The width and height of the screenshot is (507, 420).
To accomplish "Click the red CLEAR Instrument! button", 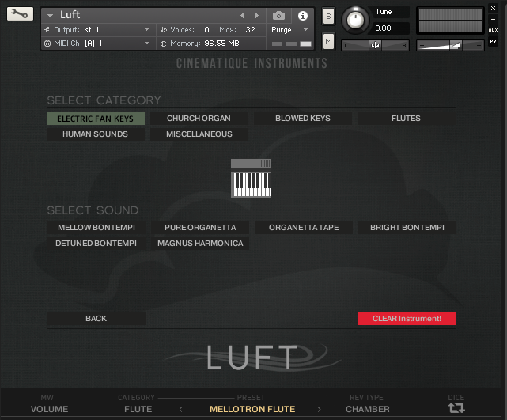I will coord(407,319).
